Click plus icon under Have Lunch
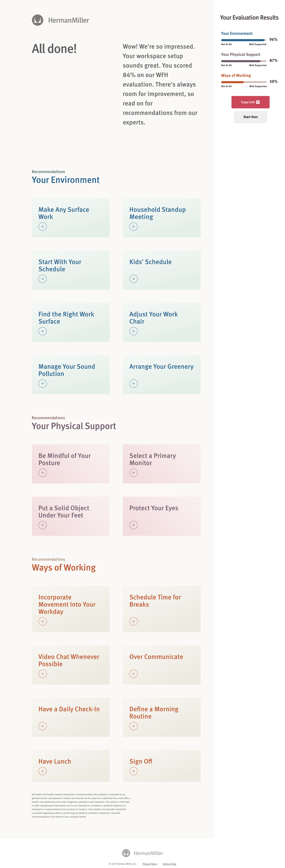Screen dimensions: 285x868 point(42,771)
